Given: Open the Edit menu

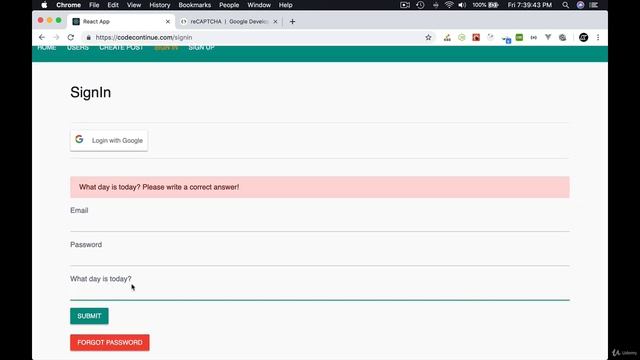Looking at the screenshot, I should pyautogui.click(x=113, y=5).
